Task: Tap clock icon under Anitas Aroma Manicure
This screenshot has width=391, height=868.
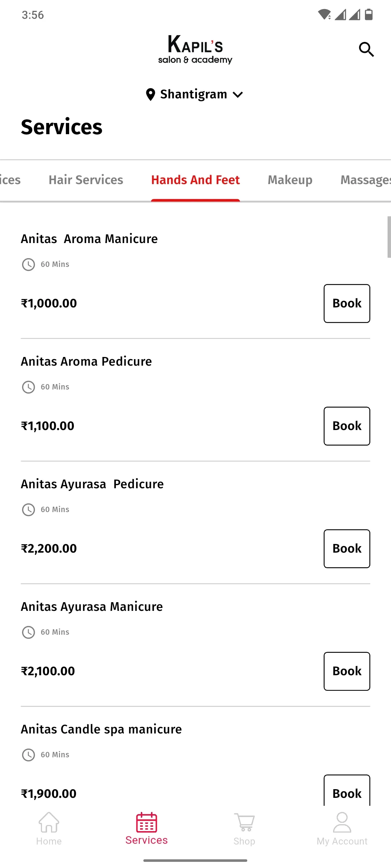Action: (29, 264)
